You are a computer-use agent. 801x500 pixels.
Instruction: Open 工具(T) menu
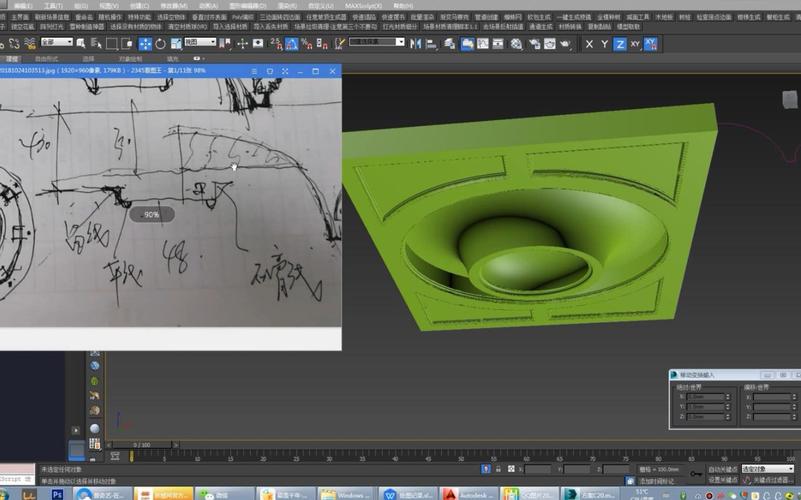click(x=53, y=6)
